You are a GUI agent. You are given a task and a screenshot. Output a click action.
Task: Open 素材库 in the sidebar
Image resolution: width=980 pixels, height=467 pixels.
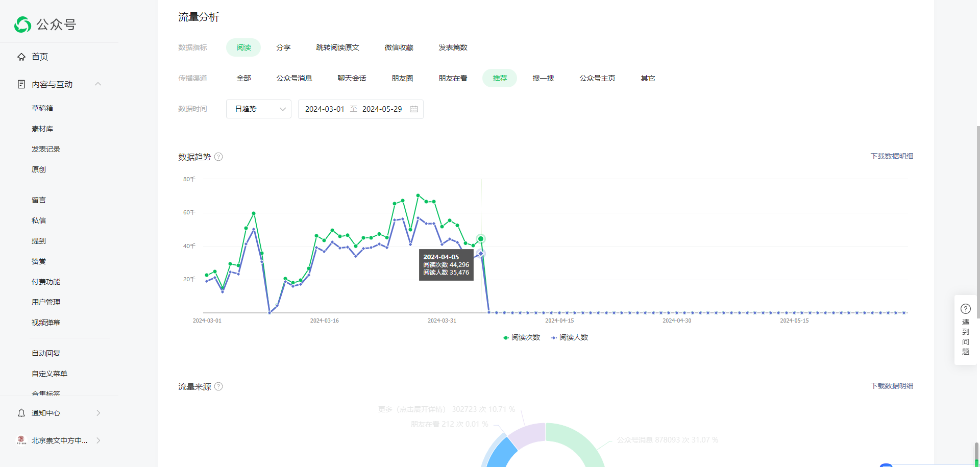tap(42, 129)
